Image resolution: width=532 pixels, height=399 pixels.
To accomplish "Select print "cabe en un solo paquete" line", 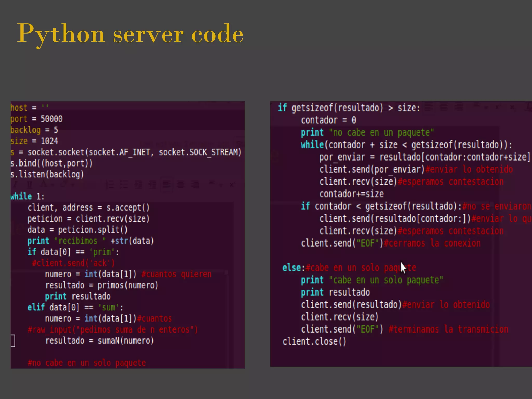I will tap(372, 280).
